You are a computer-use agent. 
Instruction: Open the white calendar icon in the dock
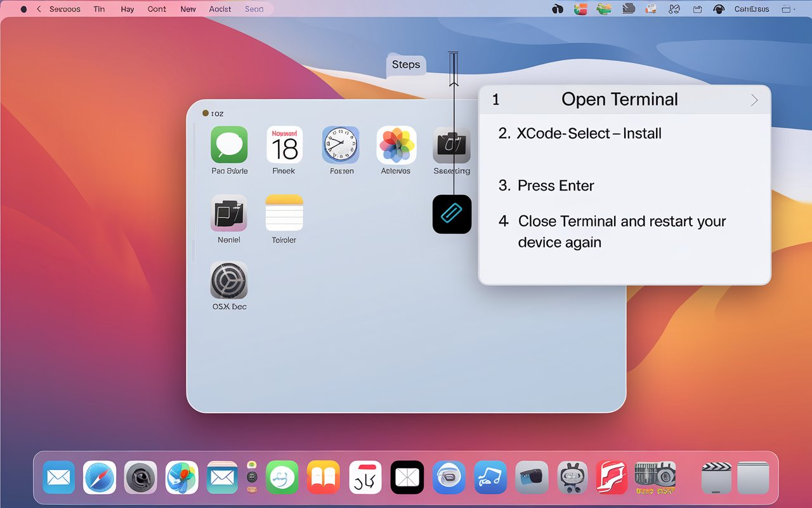pos(365,478)
